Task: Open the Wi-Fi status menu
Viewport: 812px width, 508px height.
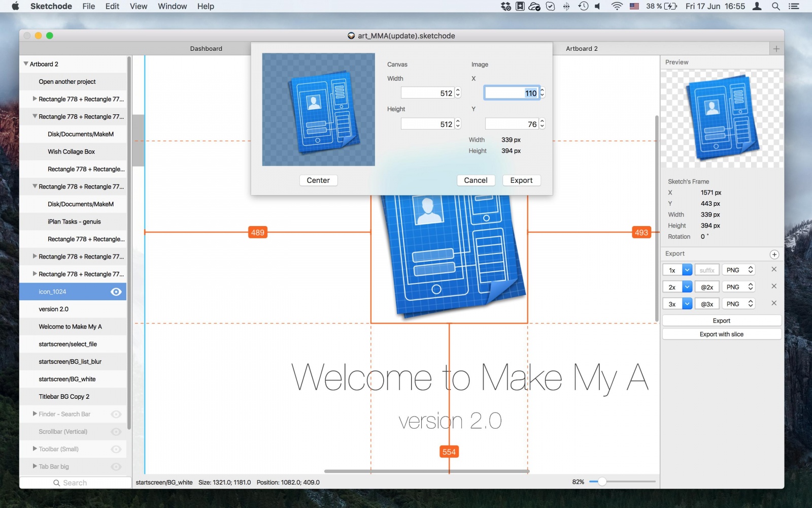Action: coord(617,6)
